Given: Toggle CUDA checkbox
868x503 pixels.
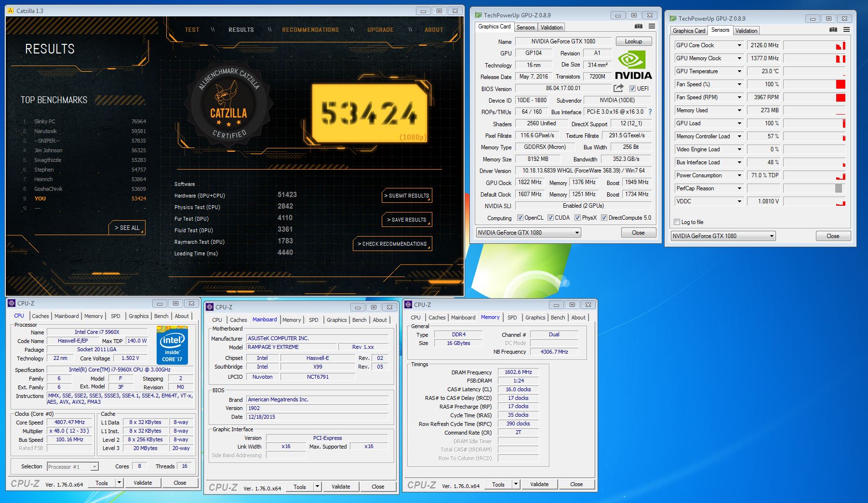Looking at the screenshot, I should coord(550,218).
